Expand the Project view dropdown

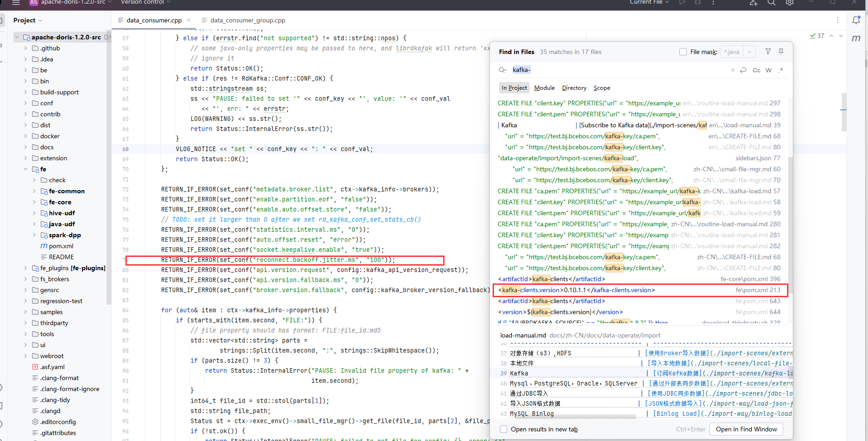[x=28, y=20]
